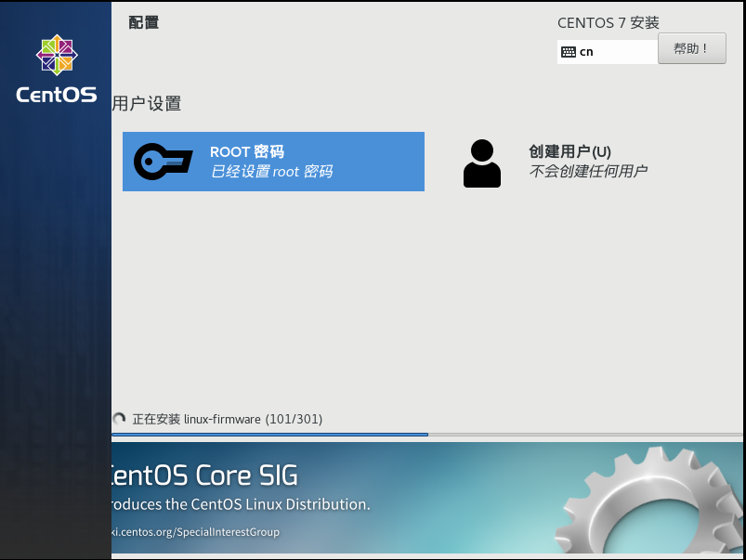
Task: Click the CentOS Core SIG banner heading
Action: tap(204, 475)
